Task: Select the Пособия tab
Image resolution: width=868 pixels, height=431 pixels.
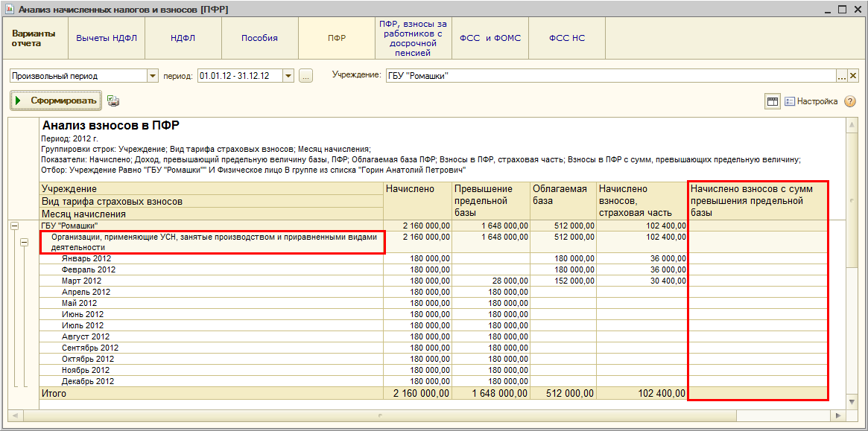Action: [x=259, y=38]
